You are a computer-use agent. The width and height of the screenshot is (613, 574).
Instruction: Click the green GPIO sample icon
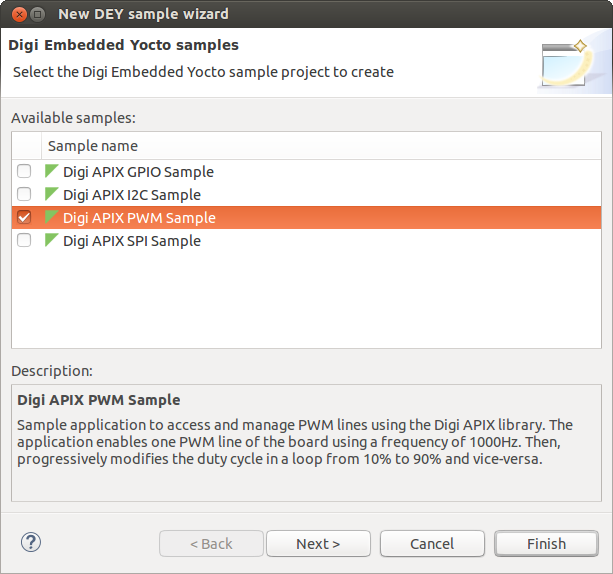[52, 171]
